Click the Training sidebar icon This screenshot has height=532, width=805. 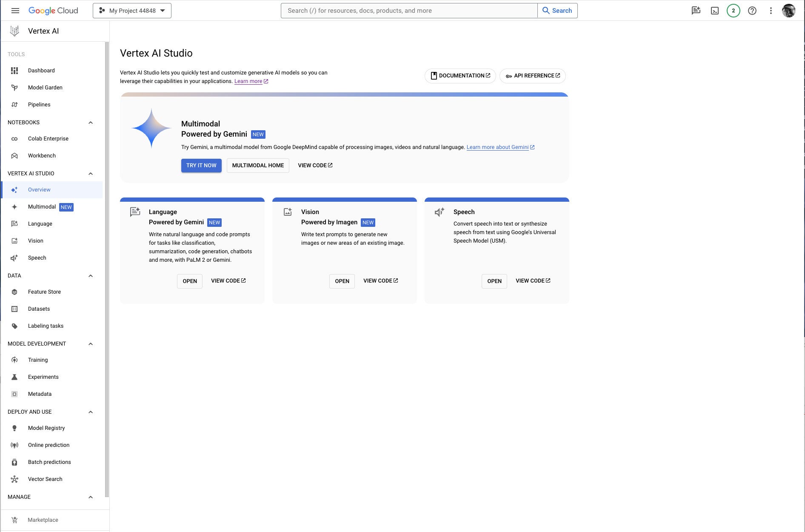tap(14, 360)
